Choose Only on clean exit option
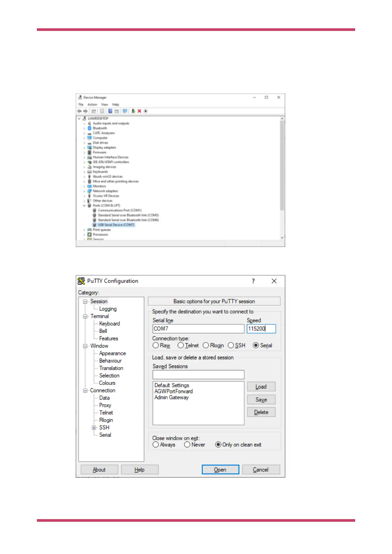This screenshot has height=554, width=392. [x=218, y=444]
